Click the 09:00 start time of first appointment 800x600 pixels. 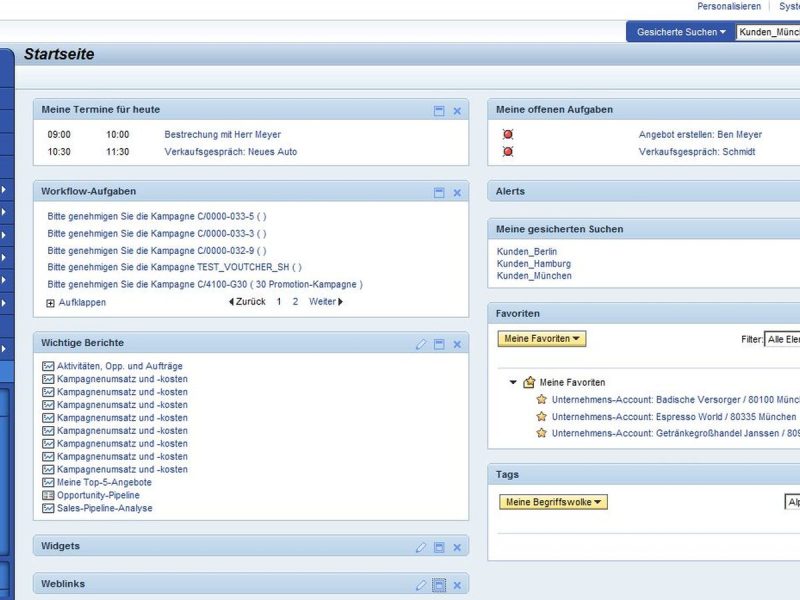coord(59,135)
